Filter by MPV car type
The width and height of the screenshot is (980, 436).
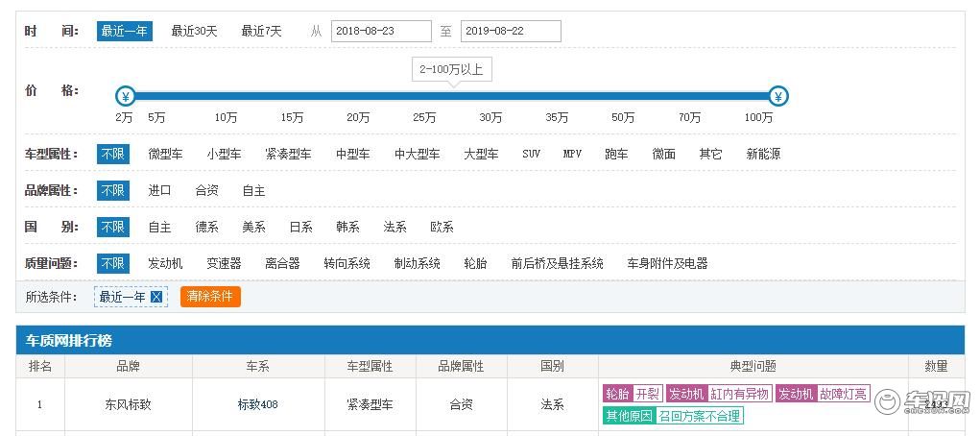point(572,154)
